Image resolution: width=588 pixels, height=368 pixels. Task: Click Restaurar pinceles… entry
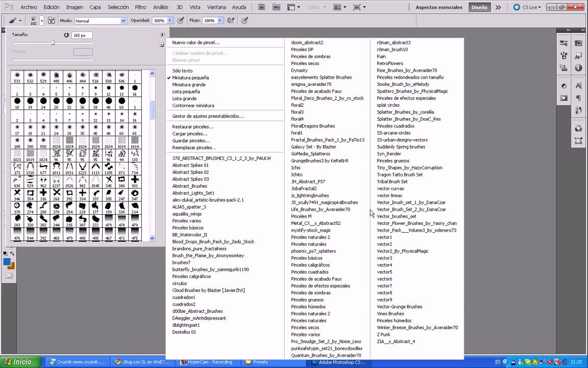pyautogui.click(x=193, y=127)
